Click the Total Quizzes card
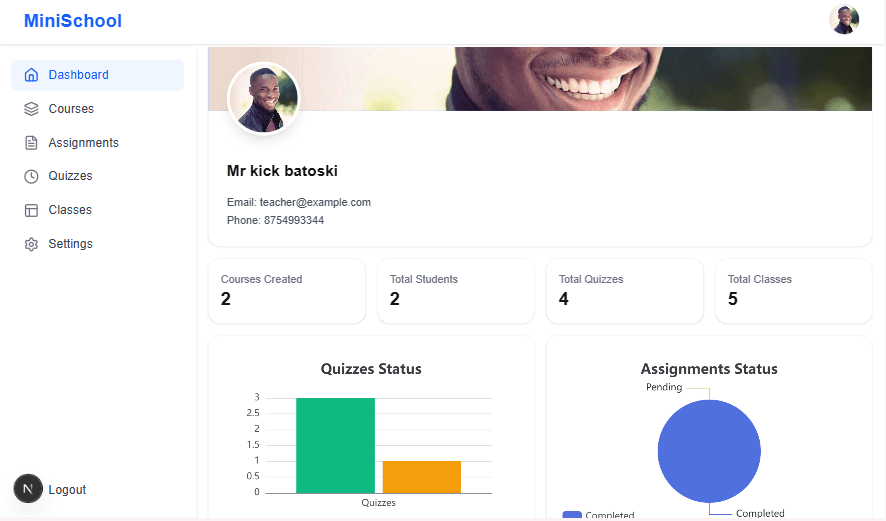 [624, 291]
